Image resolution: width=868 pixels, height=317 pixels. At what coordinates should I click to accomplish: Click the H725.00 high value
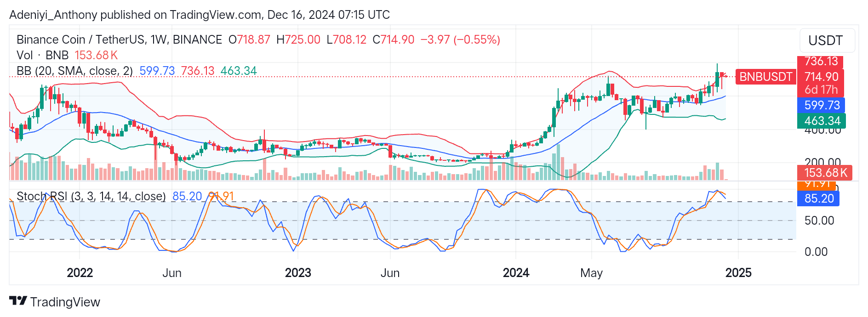pyautogui.click(x=298, y=40)
